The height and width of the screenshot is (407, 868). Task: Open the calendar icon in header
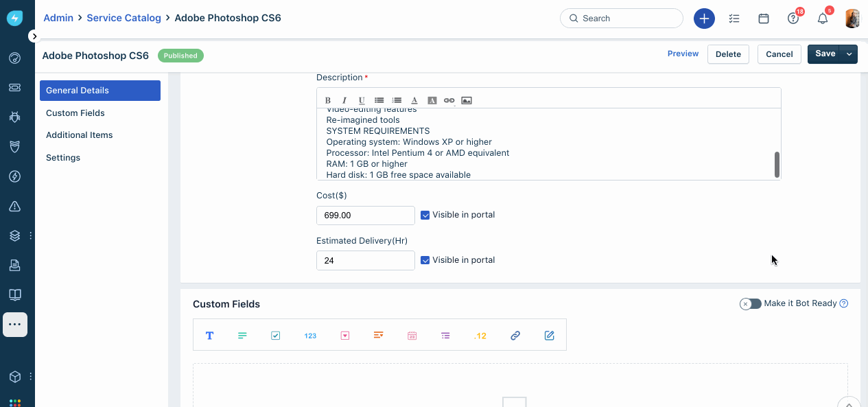click(764, 19)
